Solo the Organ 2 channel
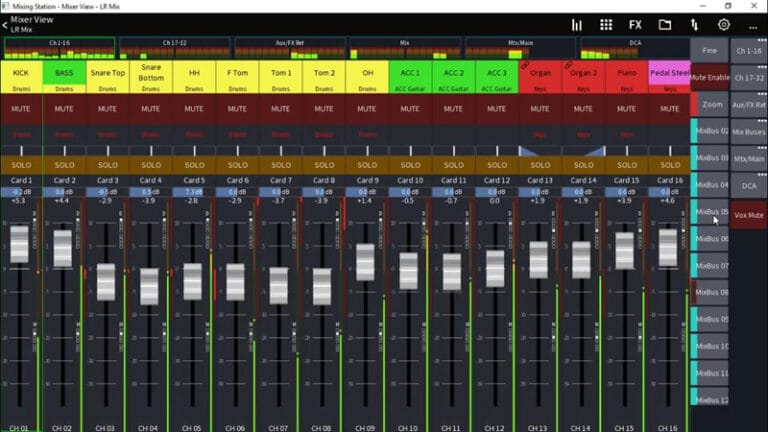 (583, 165)
